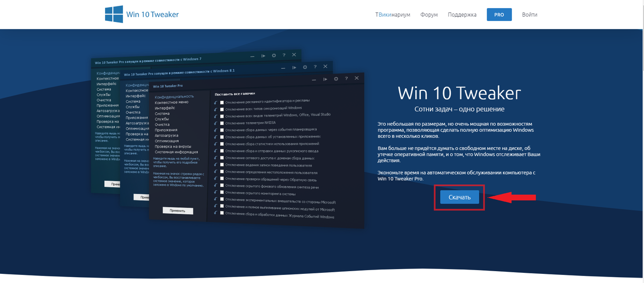Image resolution: width=644 pixels, height=283 pixels.
Task: Select 'Очистка' in the Windows 8.1 compatibility window
Action: tap(134, 112)
